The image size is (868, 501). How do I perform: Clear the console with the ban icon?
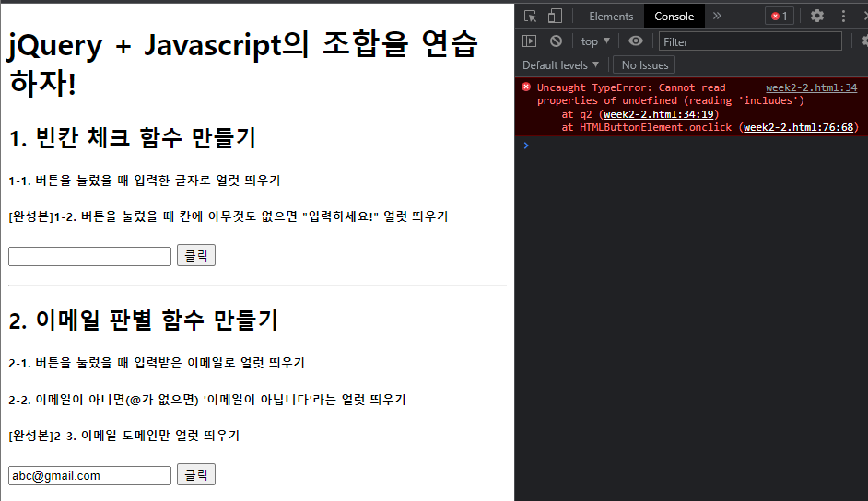click(556, 41)
